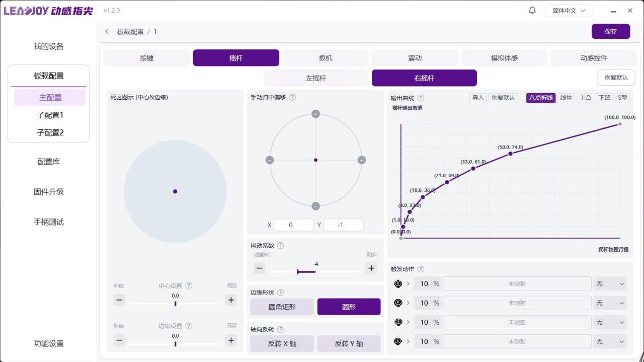This screenshot has width=644, height=362.
Task: Select the 圆角矩形 edge shape
Action: (282, 307)
